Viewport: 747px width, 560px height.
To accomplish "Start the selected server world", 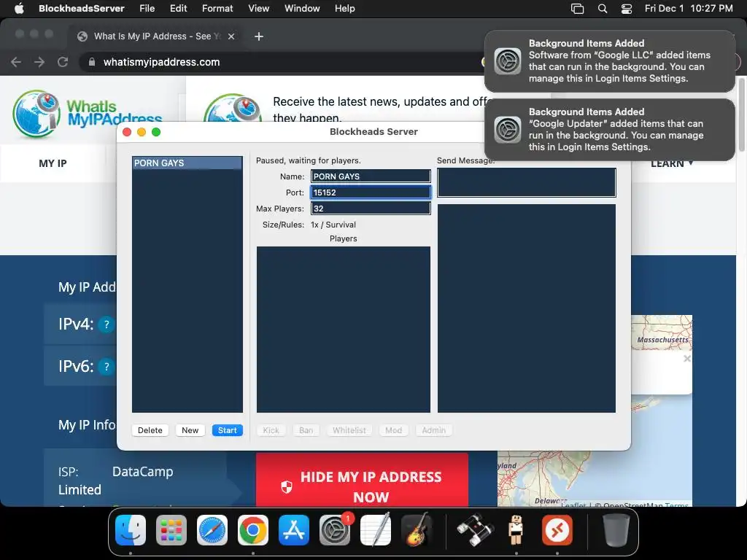I will point(228,430).
